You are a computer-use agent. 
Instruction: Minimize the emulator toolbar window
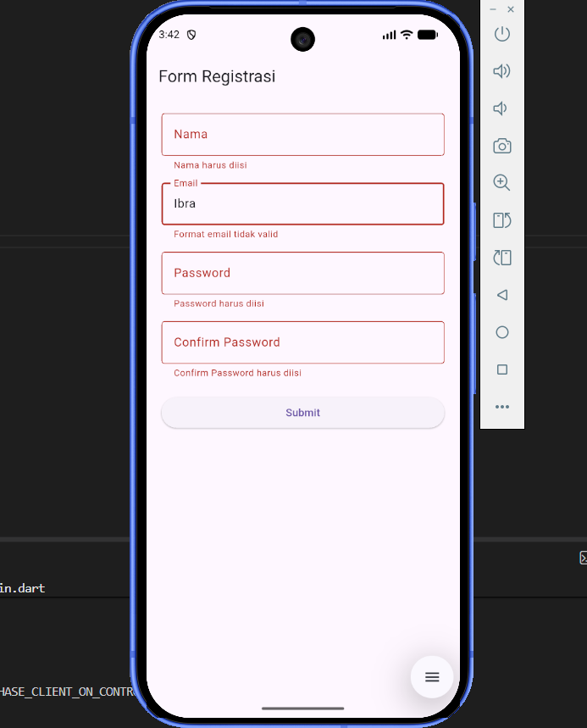pyautogui.click(x=493, y=9)
